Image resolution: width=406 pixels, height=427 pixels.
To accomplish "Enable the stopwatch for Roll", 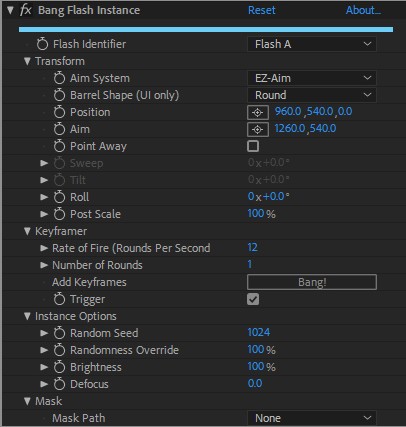I will click(x=59, y=197).
